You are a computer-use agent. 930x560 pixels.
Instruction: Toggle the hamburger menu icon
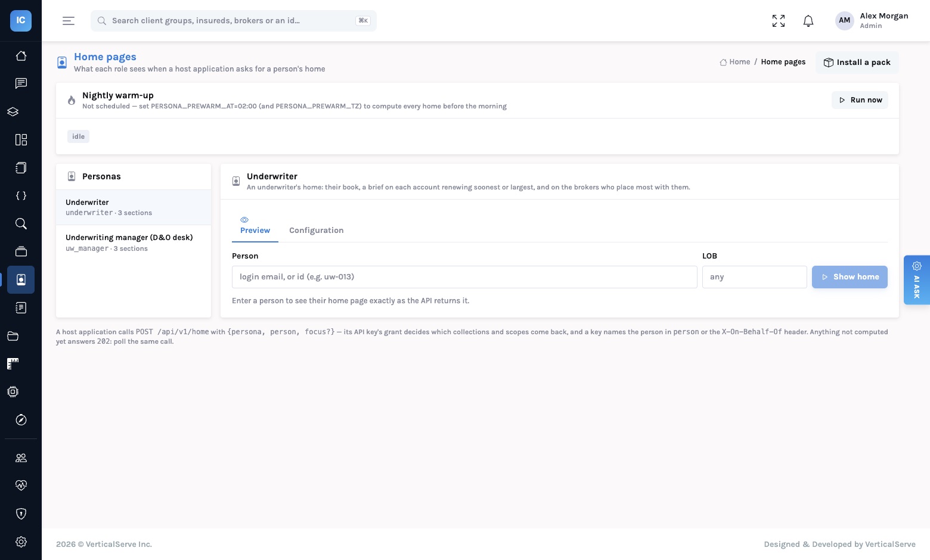69,21
